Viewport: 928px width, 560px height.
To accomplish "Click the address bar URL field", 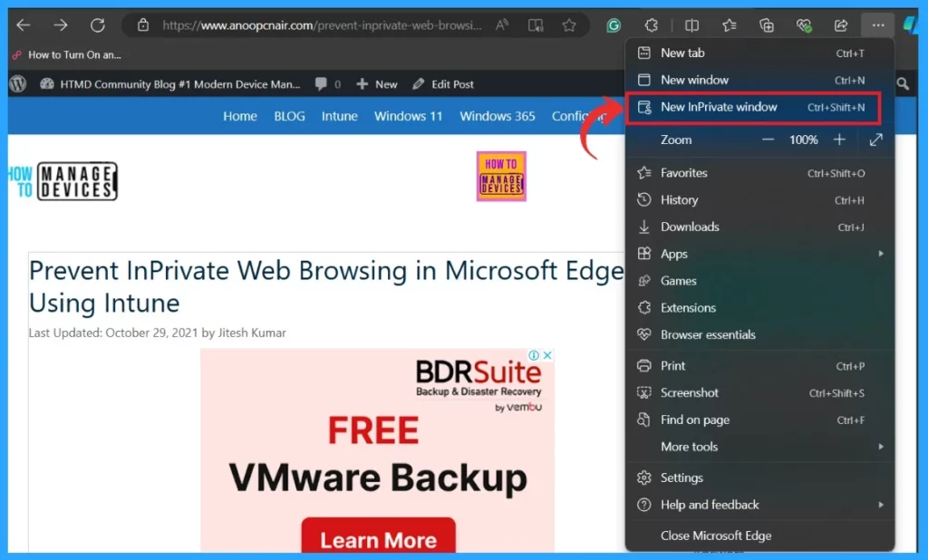I will coord(322,24).
